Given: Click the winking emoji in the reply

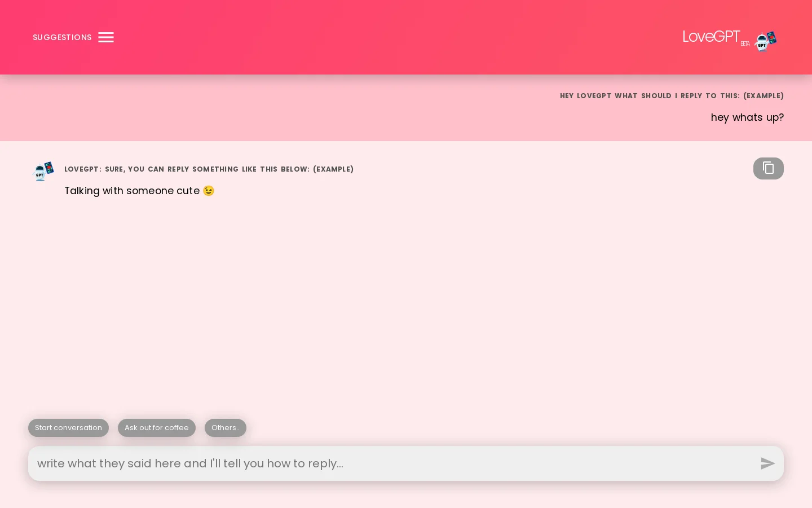Looking at the screenshot, I should click(x=209, y=191).
